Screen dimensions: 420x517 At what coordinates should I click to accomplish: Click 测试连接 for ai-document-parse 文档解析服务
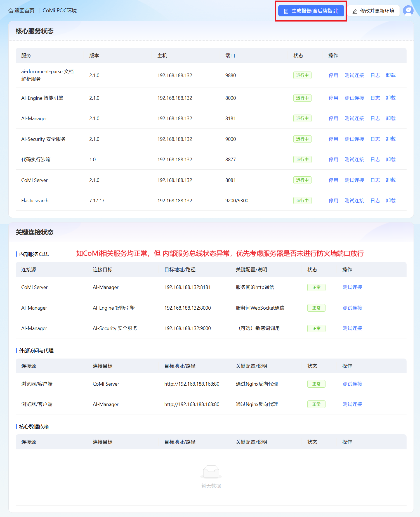(x=354, y=75)
